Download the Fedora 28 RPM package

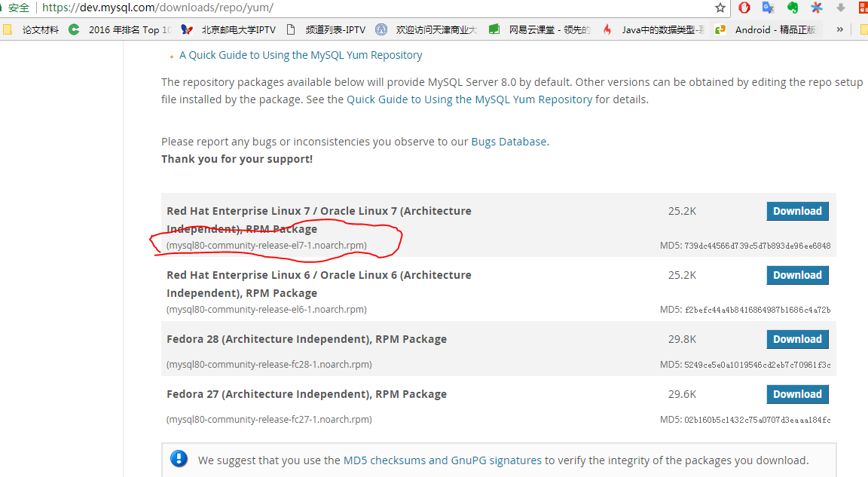[797, 339]
